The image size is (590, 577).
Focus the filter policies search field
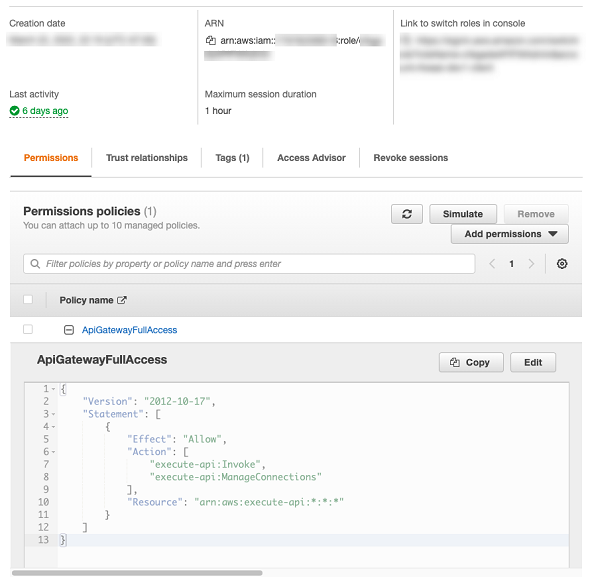point(249,264)
